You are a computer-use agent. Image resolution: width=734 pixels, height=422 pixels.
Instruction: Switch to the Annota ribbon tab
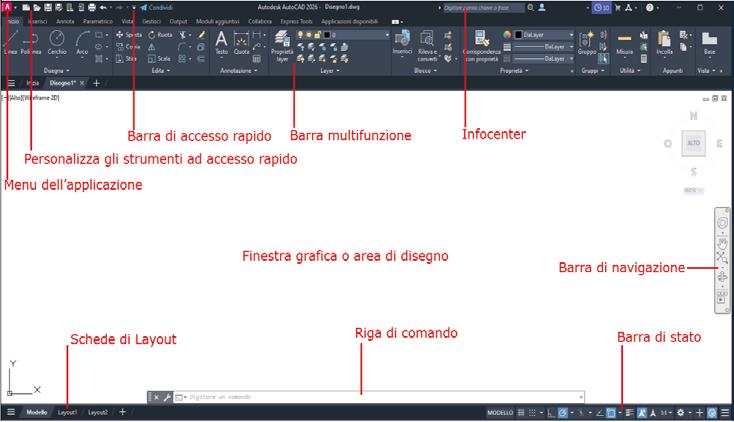click(65, 22)
